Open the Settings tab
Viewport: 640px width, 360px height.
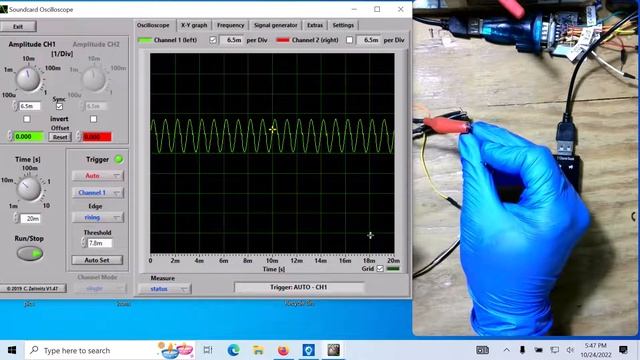pyautogui.click(x=343, y=25)
